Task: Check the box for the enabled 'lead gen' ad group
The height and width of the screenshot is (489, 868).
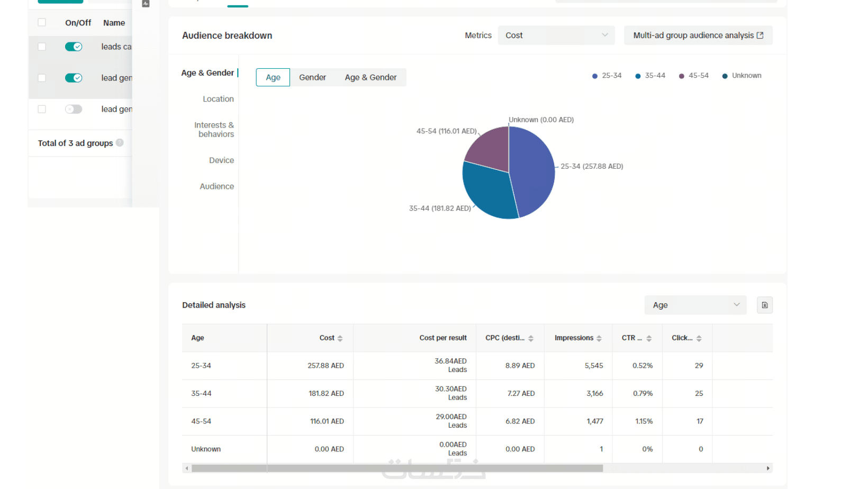Action: click(x=42, y=78)
